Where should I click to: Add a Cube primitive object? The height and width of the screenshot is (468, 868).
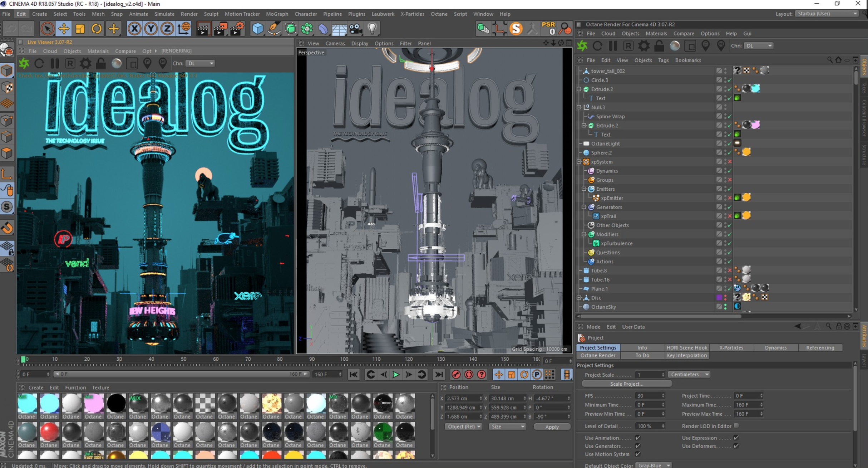(x=257, y=29)
